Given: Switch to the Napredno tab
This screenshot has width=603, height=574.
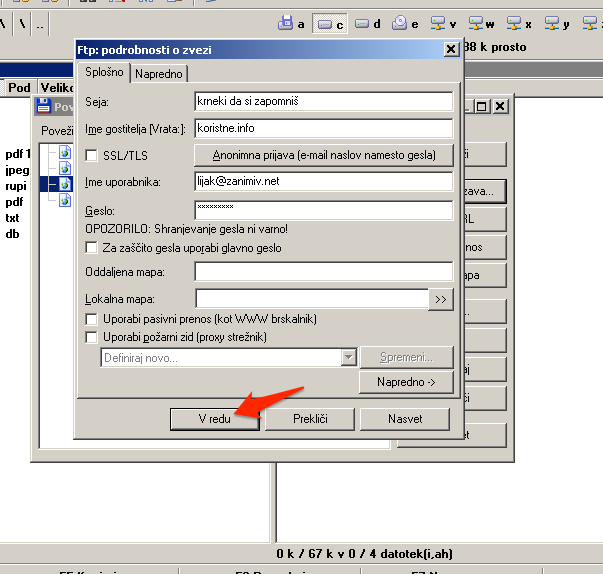Looking at the screenshot, I should 159,73.
